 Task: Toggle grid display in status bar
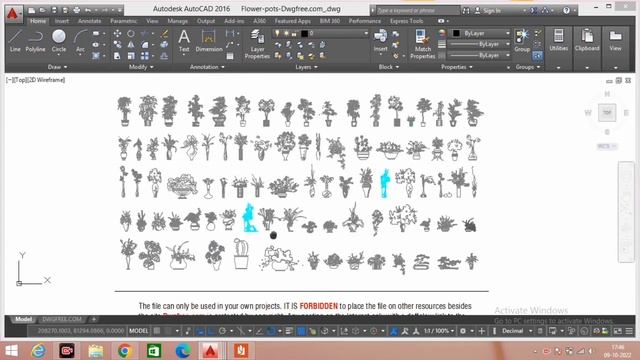[x=157, y=331]
